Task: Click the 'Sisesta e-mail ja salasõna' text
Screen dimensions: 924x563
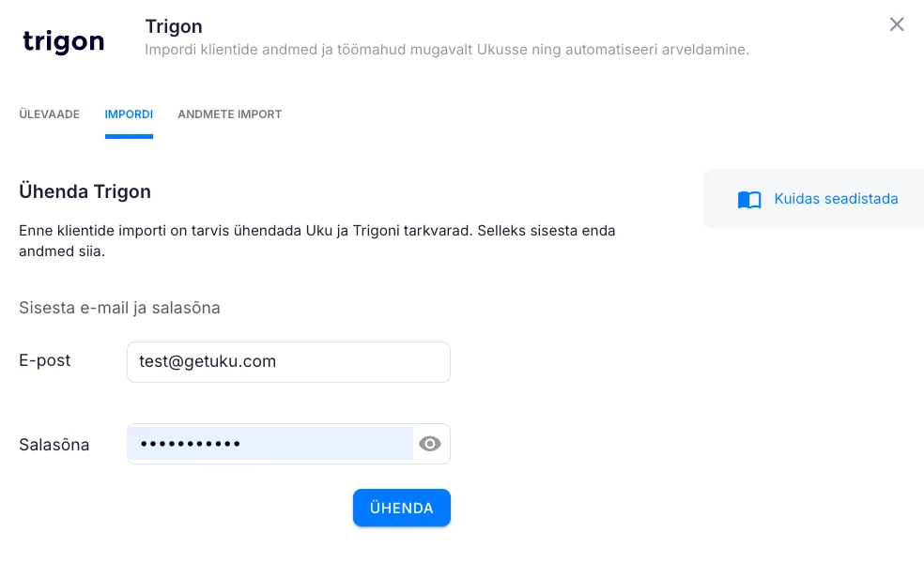Action: coord(119,308)
